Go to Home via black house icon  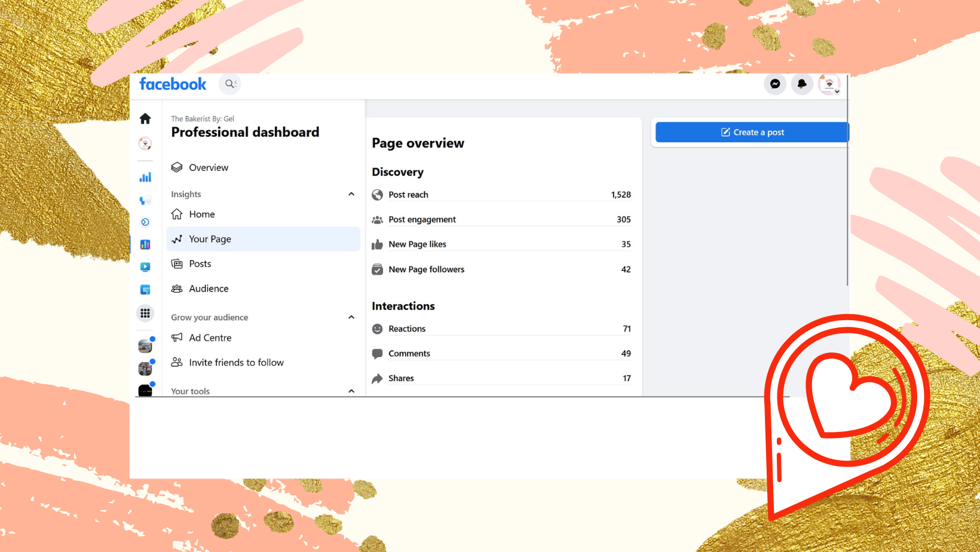(x=145, y=119)
